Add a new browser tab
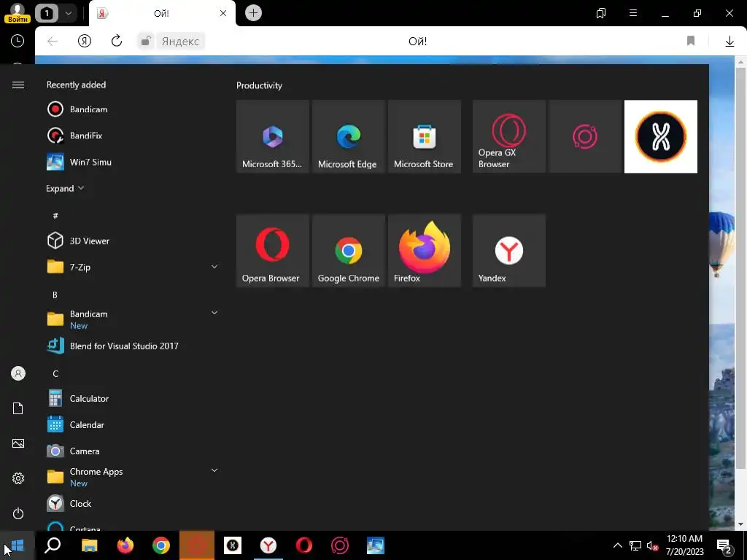747x560 pixels. pos(253,13)
